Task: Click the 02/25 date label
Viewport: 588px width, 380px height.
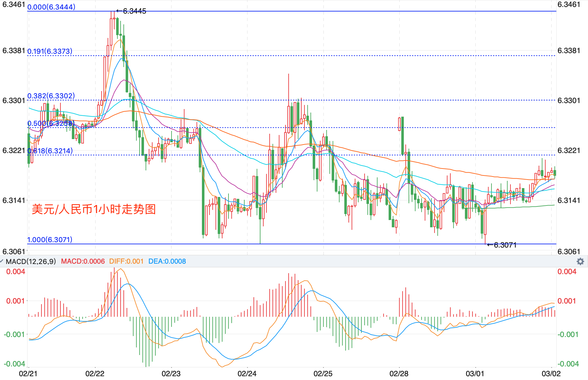Action: click(x=323, y=374)
